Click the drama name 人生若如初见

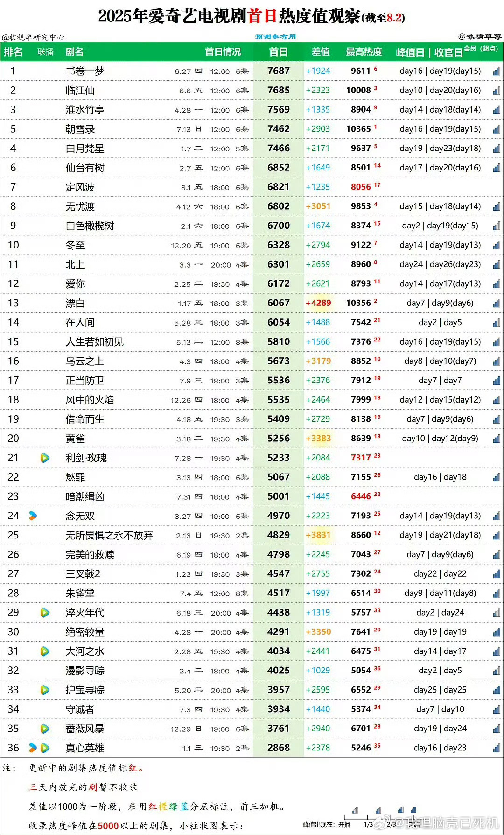coord(95,342)
